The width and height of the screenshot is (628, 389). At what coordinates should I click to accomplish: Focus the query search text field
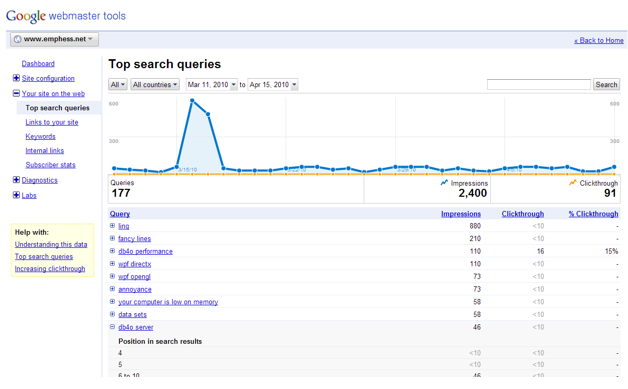pyautogui.click(x=539, y=85)
